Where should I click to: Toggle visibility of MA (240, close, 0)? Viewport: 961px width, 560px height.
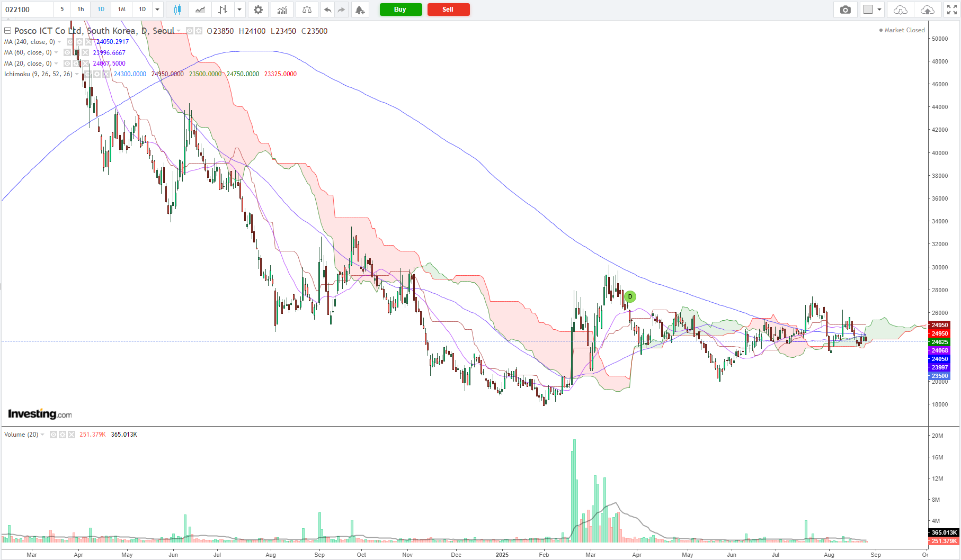click(70, 42)
